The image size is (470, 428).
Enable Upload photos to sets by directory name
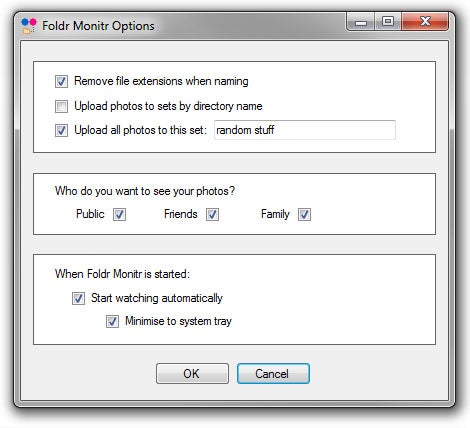(61, 106)
